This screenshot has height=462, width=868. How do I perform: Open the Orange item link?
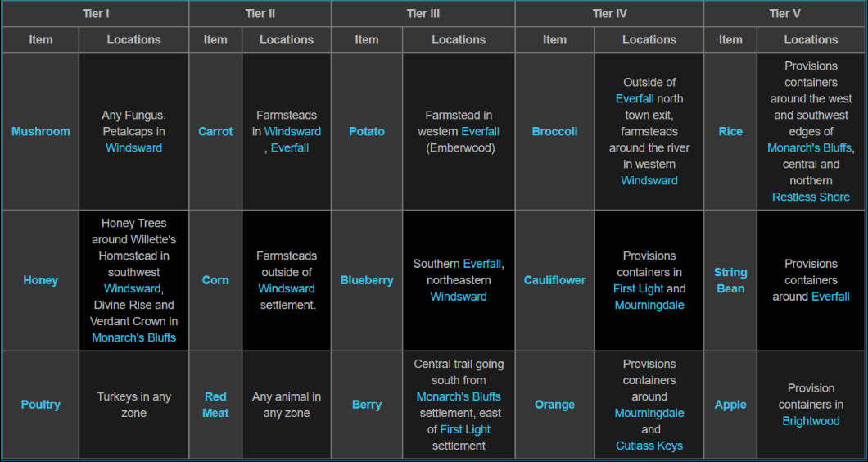554,405
